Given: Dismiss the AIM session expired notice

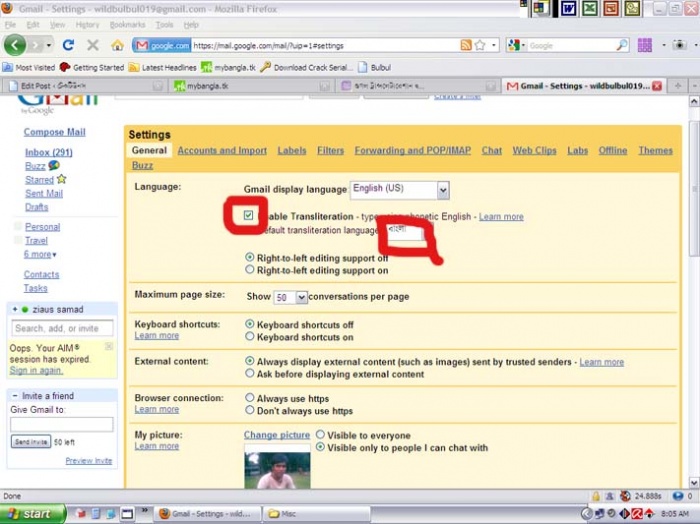Looking at the screenshot, I should tap(109, 346).
